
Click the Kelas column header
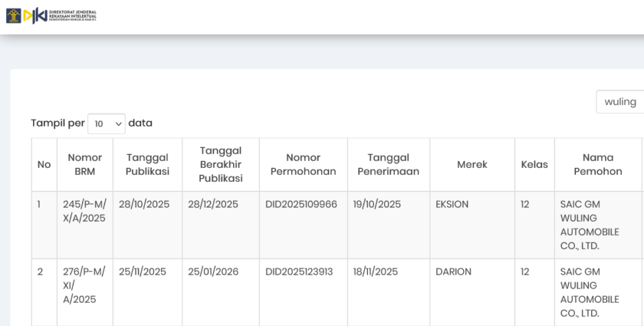tap(534, 164)
